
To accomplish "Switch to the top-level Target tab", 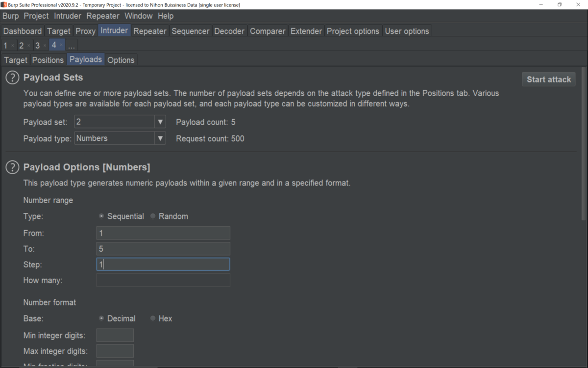I will (x=59, y=31).
